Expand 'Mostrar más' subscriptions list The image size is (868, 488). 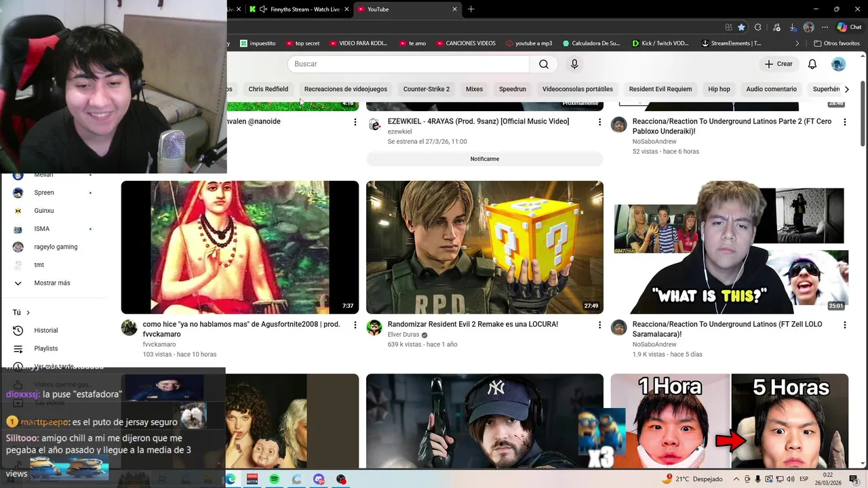(x=52, y=283)
